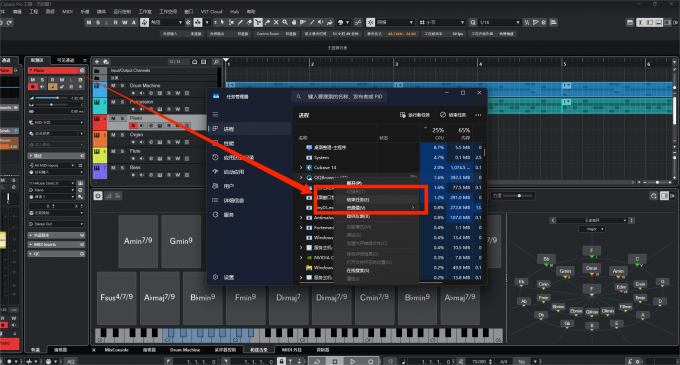Click bar 3 on the timeline ruler
This screenshot has height=365, width=680.
point(396,63)
